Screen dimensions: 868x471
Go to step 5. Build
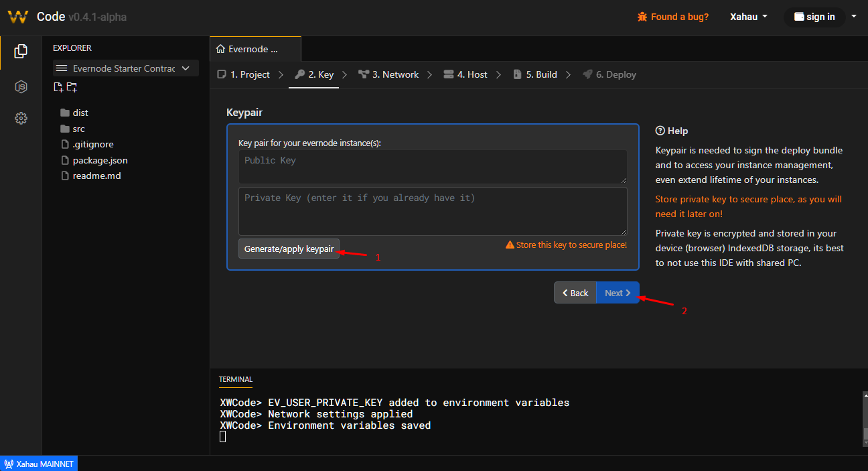pyautogui.click(x=535, y=74)
